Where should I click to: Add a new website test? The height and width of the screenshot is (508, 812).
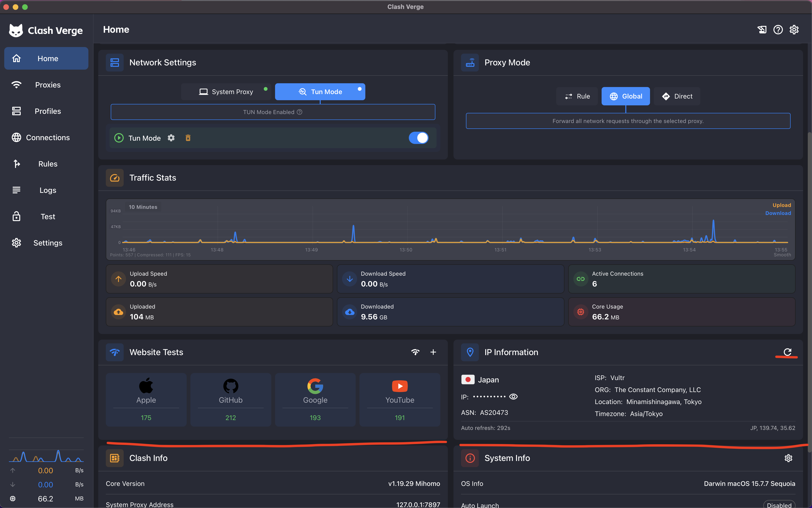[x=433, y=352]
